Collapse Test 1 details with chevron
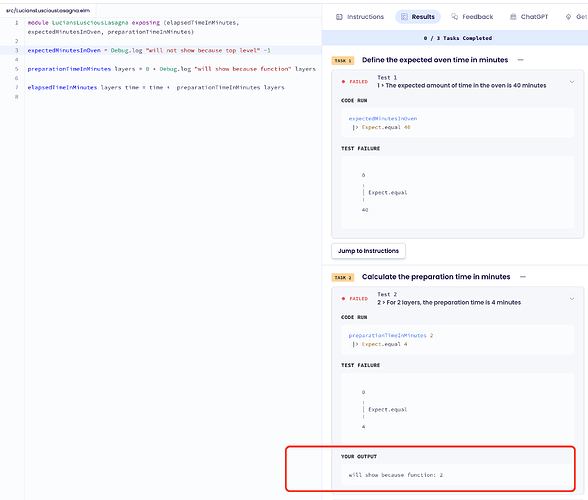The height and width of the screenshot is (500, 588). (572, 82)
